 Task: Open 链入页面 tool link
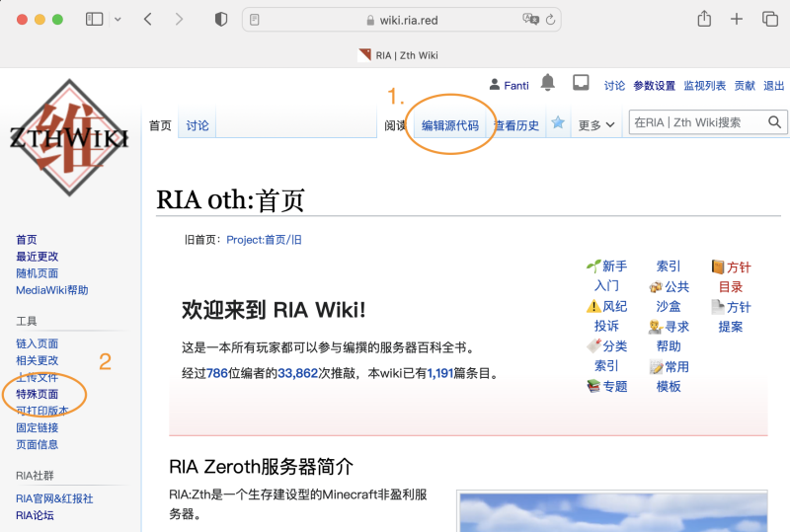38,343
